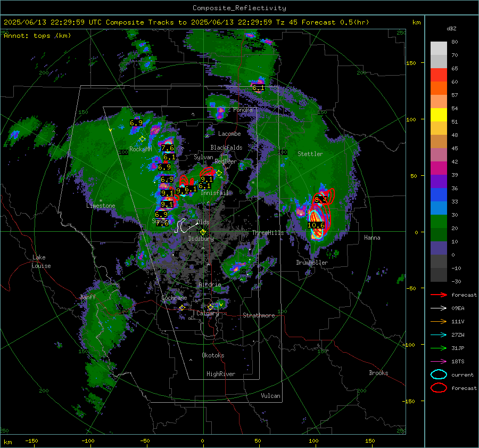This screenshot has width=479, height=448.
Task: Select the bright green 20-30 dBZ swatch
Action: pyautogui.click(x=439, y=222)
